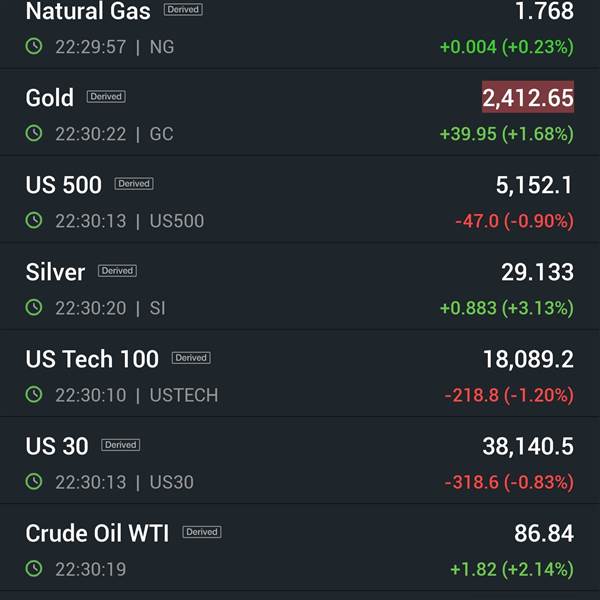Click the clock icon in Silver row

34,307
